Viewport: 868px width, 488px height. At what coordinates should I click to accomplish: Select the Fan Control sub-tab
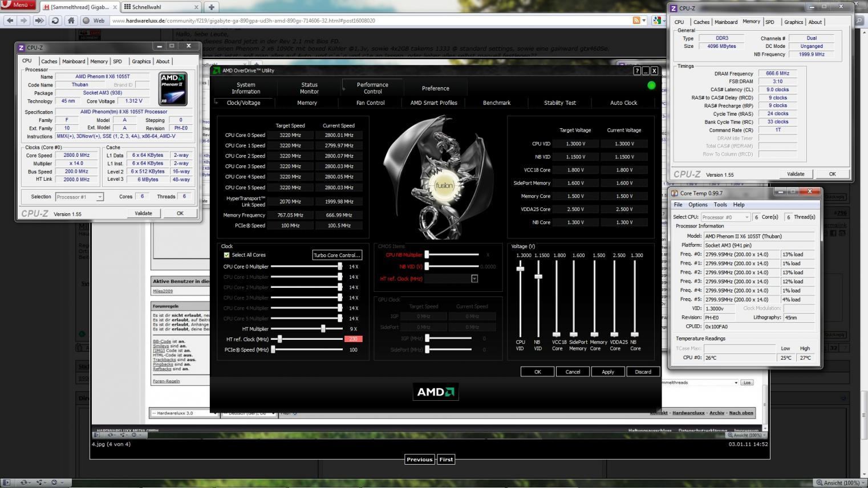[370, 103]
